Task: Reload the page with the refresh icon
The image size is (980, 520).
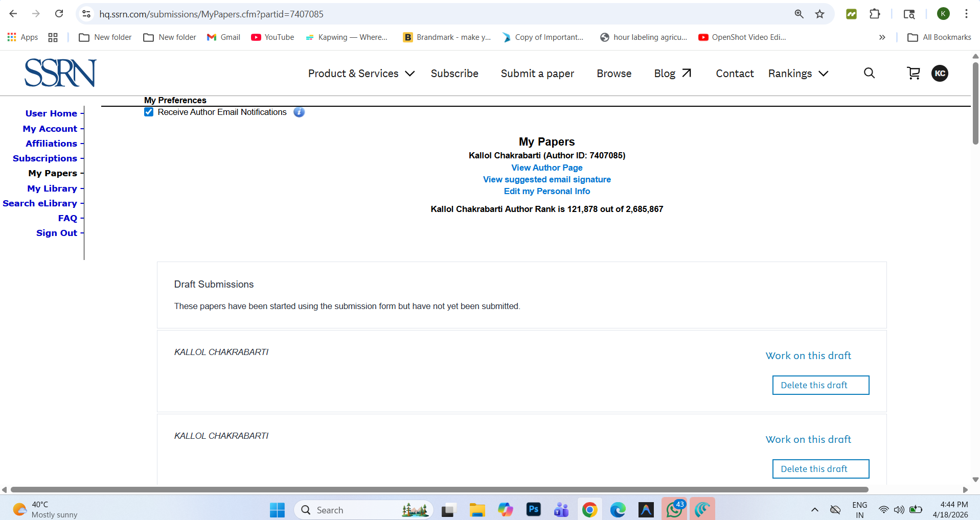Action: click(x=59, y=14)
